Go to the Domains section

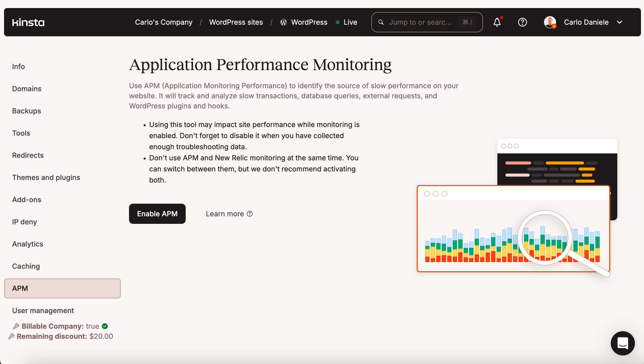tap(27, 89)
